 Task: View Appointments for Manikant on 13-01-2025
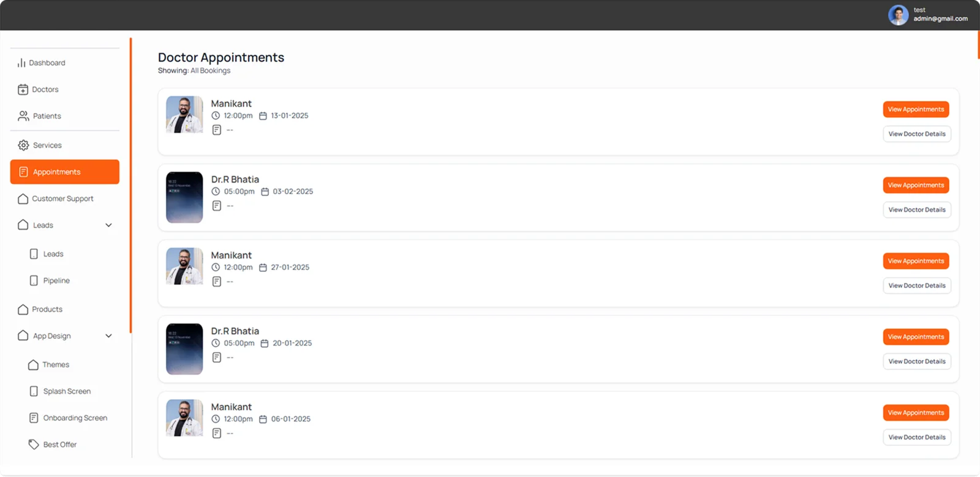[916, 109]
